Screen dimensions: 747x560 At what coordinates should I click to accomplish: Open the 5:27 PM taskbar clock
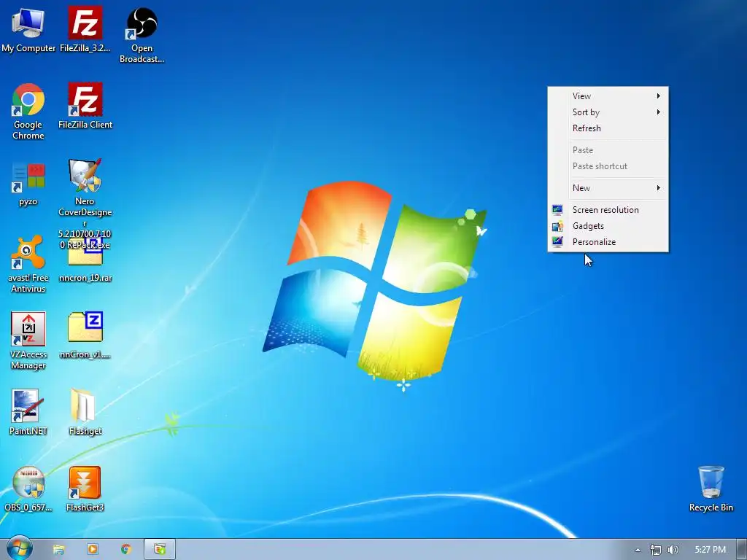[x=710, y=550]
